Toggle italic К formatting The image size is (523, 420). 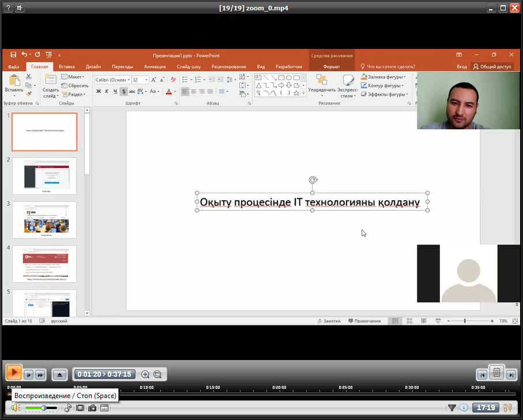107,91
